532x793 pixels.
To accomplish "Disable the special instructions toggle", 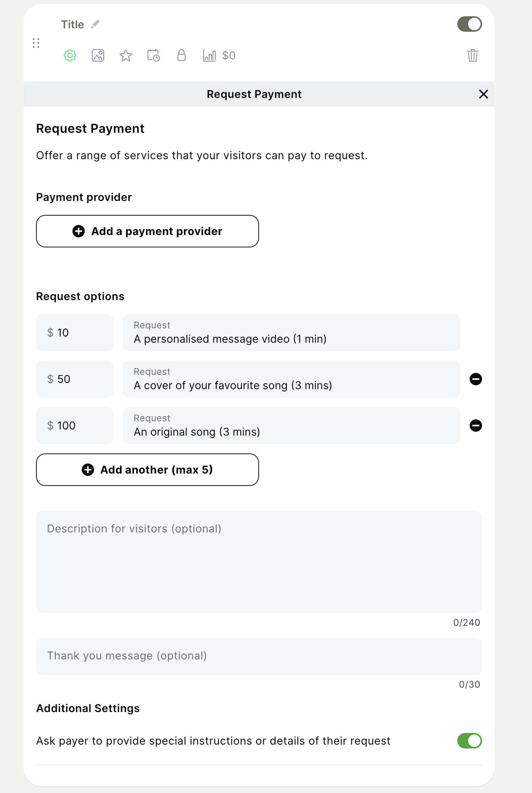I will (469, 741).
